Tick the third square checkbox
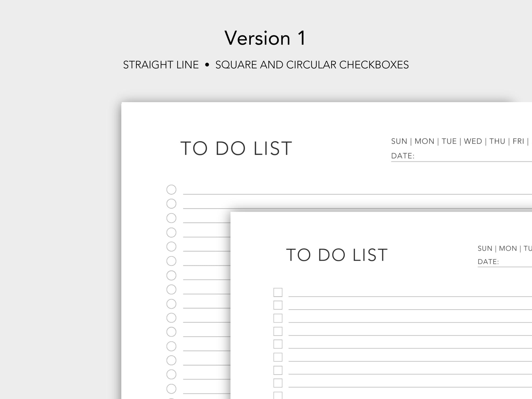This screenshot has width=532, height=399. (x=278, y=318)
